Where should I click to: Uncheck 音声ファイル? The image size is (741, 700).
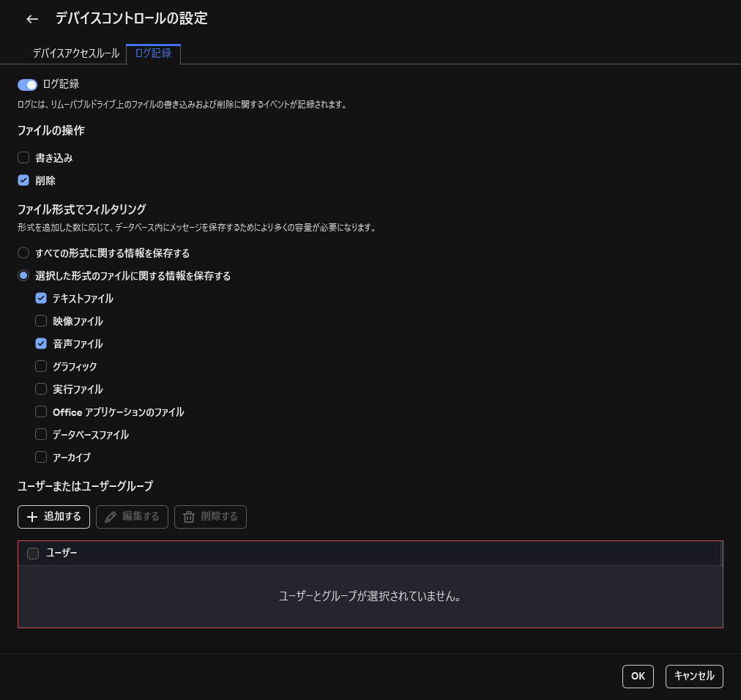(41, 343)
